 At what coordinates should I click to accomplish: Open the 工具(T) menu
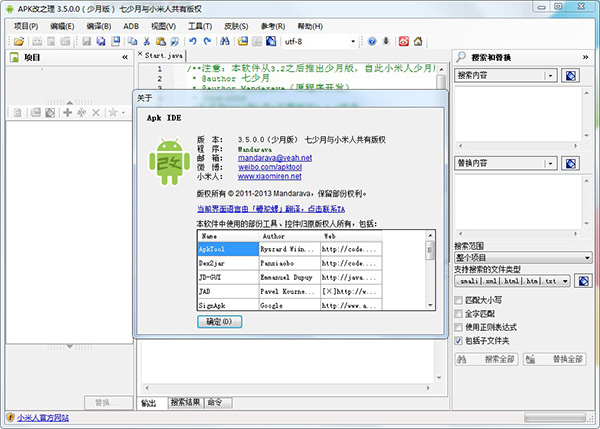200,26
